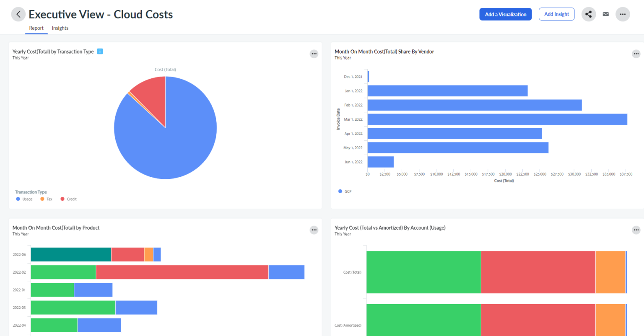Open options menu for Cost by Product chart
Screen dimensions: 644x336
(x=314, y=230)
